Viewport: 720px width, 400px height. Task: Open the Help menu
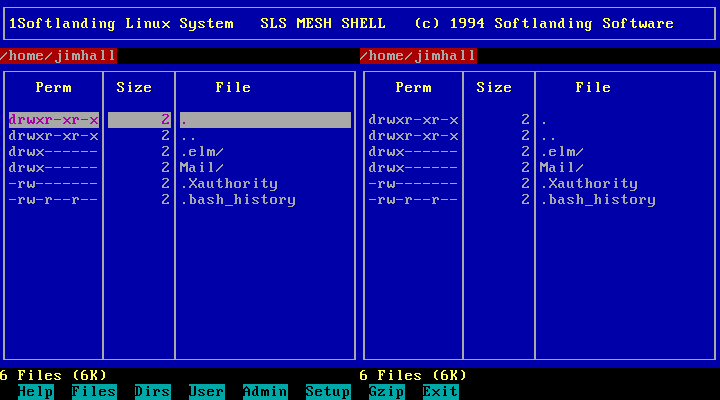coord(35,391)
